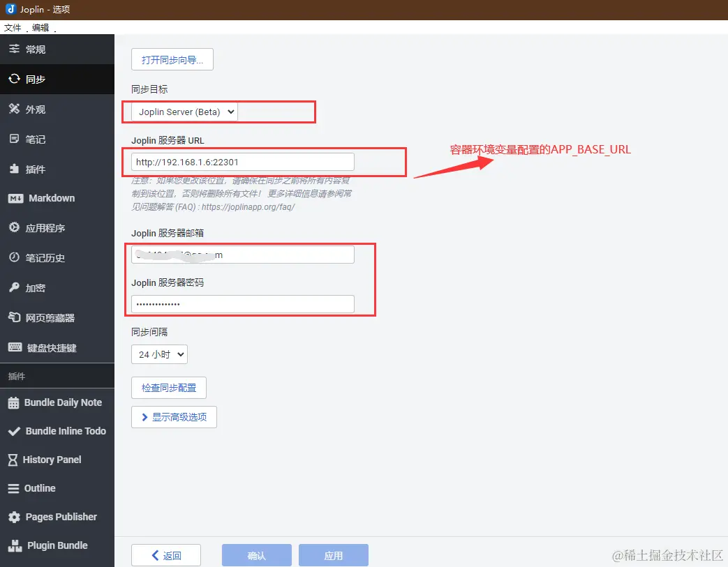
Task: Click the Joplin logo in title bar
Action: (10, 9)
